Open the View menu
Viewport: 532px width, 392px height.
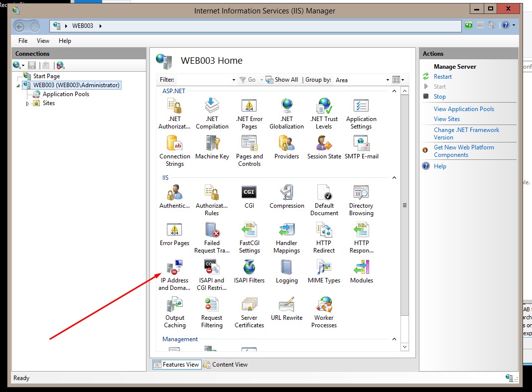43,41
